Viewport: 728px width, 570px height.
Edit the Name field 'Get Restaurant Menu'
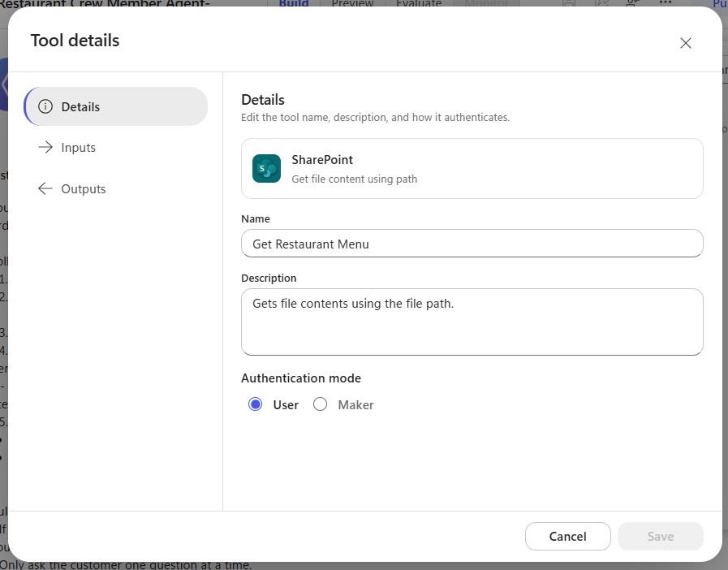(472, 244)
